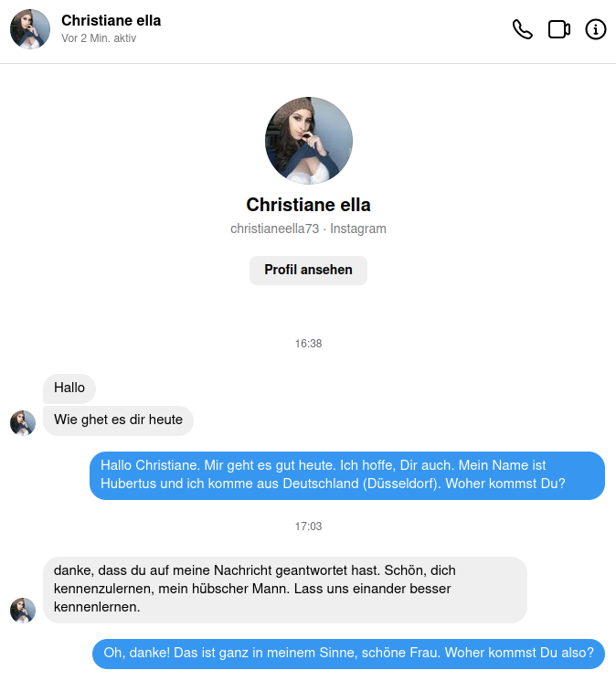
Task: Click the 'Hallo' message bubble
Action: click(69, 388)
